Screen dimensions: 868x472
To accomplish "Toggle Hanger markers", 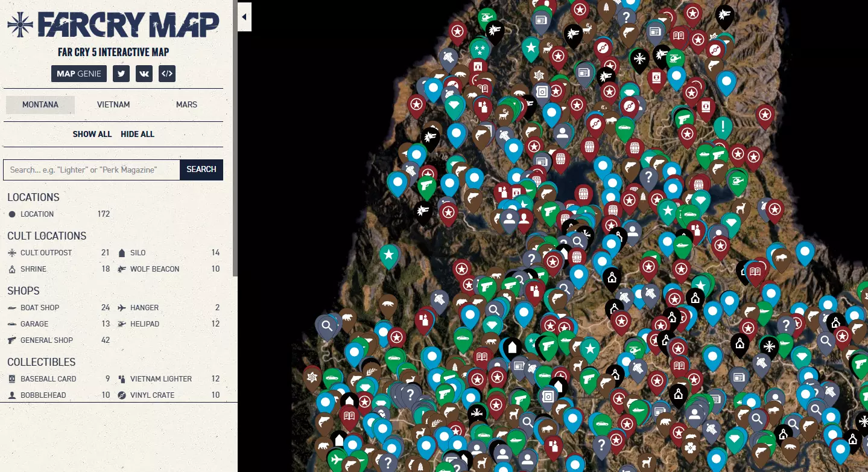I will (x=169, y=308).
